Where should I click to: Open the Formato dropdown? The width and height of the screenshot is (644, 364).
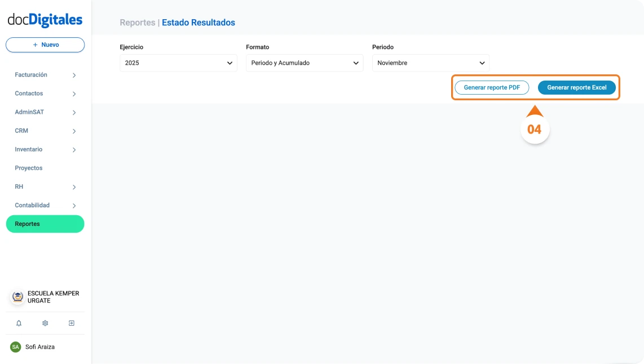pyautogui.click(x=305, y=63)
